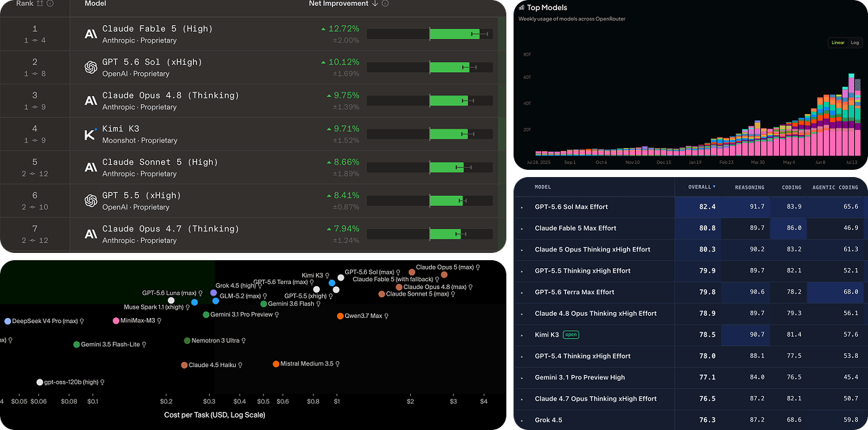The image size is (868, 430).
Task: Click the lightbulb icon next to gpt-oss-120b (high)
Action: (x=103, y=382)
